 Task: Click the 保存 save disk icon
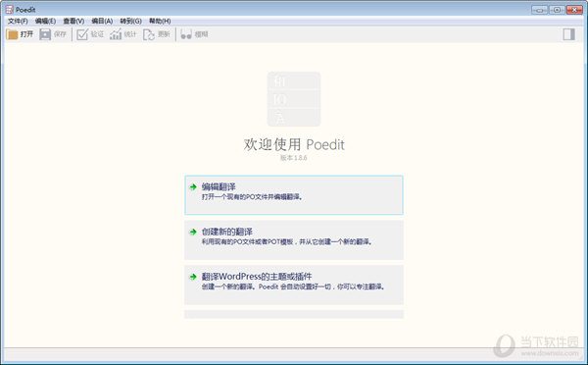point(45,34)
